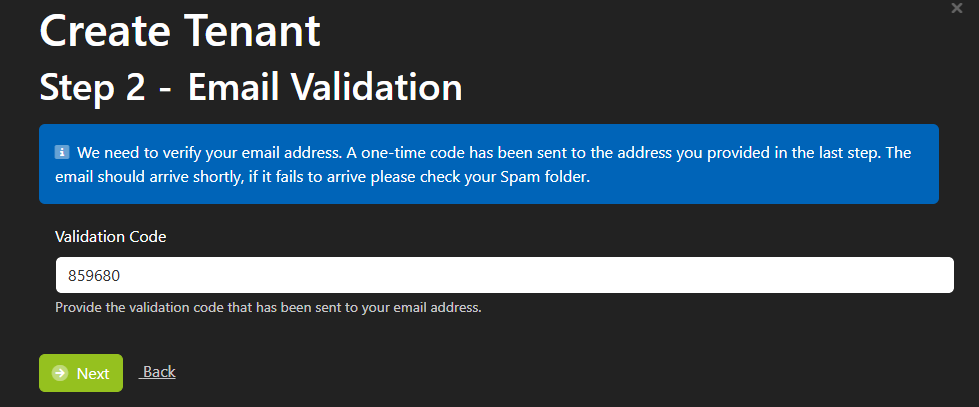Select the Validation Code label
Image resolution: width=979 pixels, height=407 pixels.
pos(111,237)
